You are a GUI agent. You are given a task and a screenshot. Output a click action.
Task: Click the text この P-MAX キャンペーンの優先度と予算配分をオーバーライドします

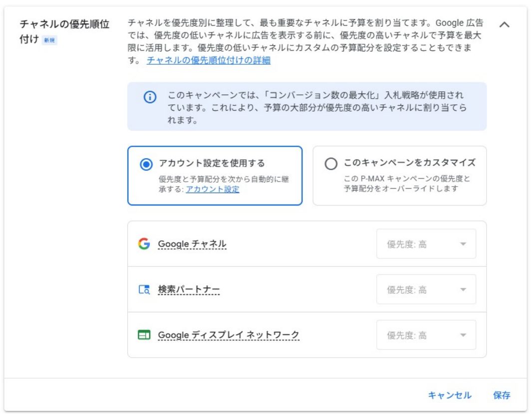pos(406,184)
